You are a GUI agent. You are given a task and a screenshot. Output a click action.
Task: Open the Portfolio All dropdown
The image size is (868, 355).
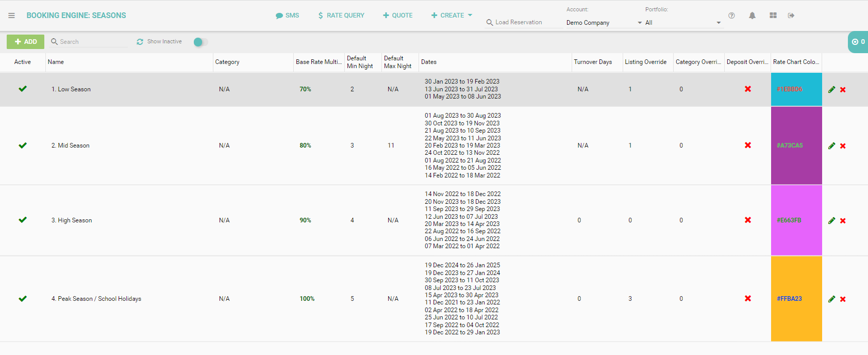click(x=682, y=23)
